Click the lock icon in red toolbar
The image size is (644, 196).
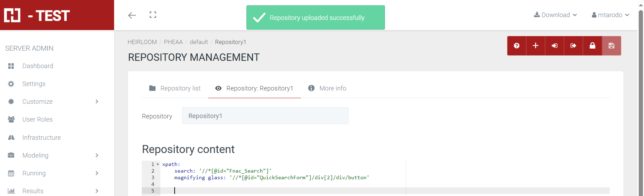tap(592, 46)
